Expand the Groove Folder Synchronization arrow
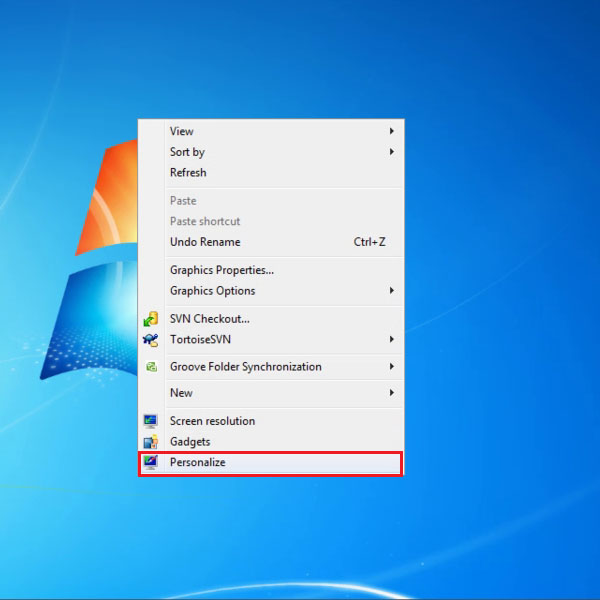Screen dimensions: 600x600 [391, 367]
